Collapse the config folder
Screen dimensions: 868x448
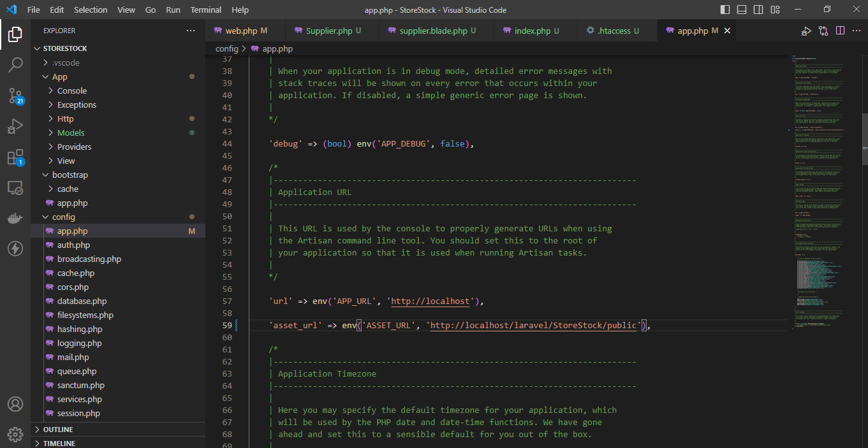point(63,217)
